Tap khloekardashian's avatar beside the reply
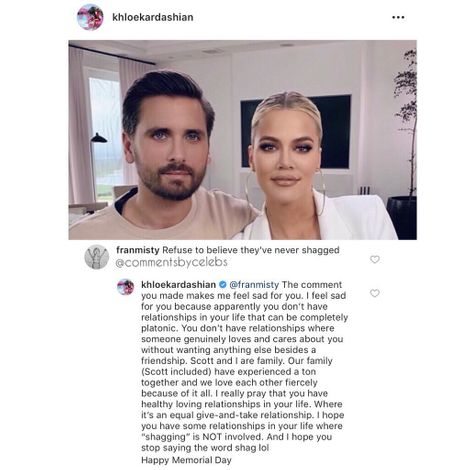The height and width of the screenshot is (470, 470). click(125, 287)
